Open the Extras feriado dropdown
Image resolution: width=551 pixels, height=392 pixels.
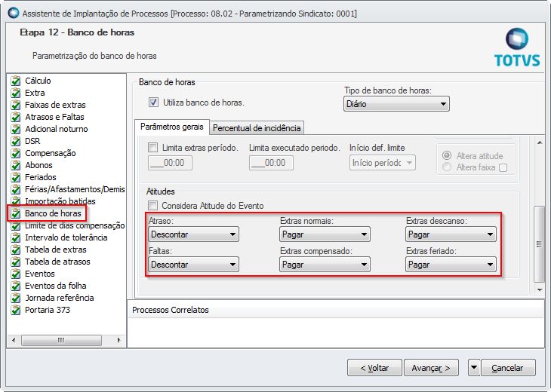[x=451, y=265]
